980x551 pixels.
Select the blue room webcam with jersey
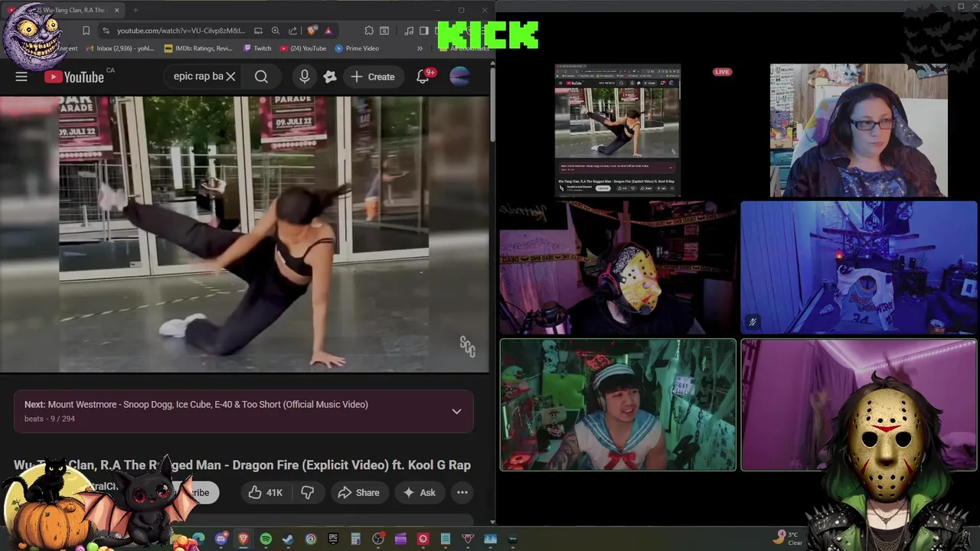point(859,267)
